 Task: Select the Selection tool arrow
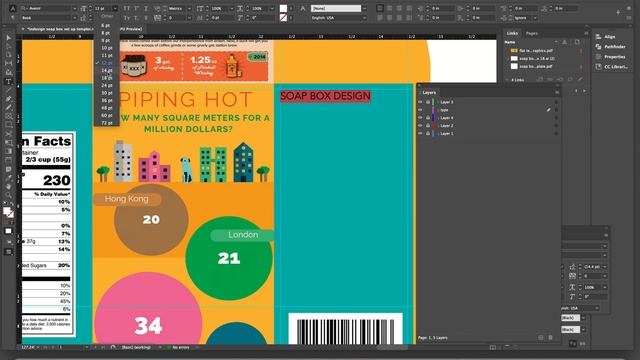pos(9,38)
